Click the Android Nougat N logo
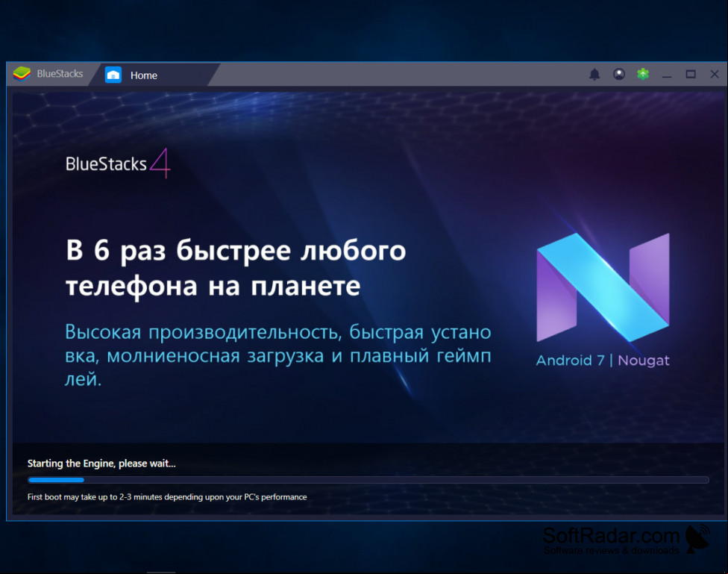This screenshot has width=728, height=574. pos(603,287)
